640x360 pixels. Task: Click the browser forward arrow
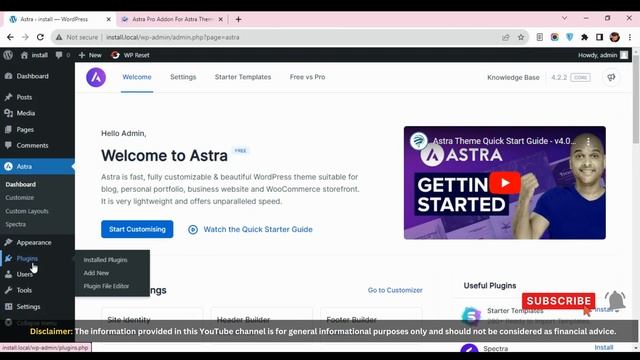point(25,37)
